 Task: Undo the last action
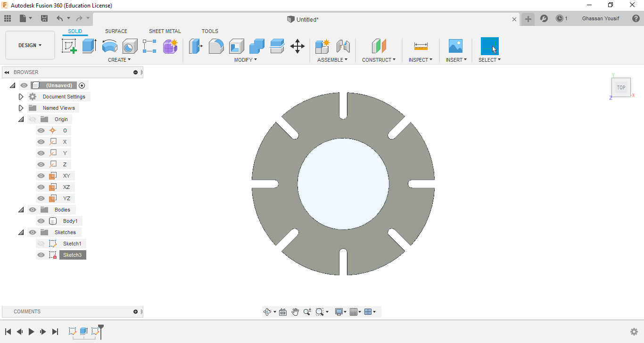59,18
